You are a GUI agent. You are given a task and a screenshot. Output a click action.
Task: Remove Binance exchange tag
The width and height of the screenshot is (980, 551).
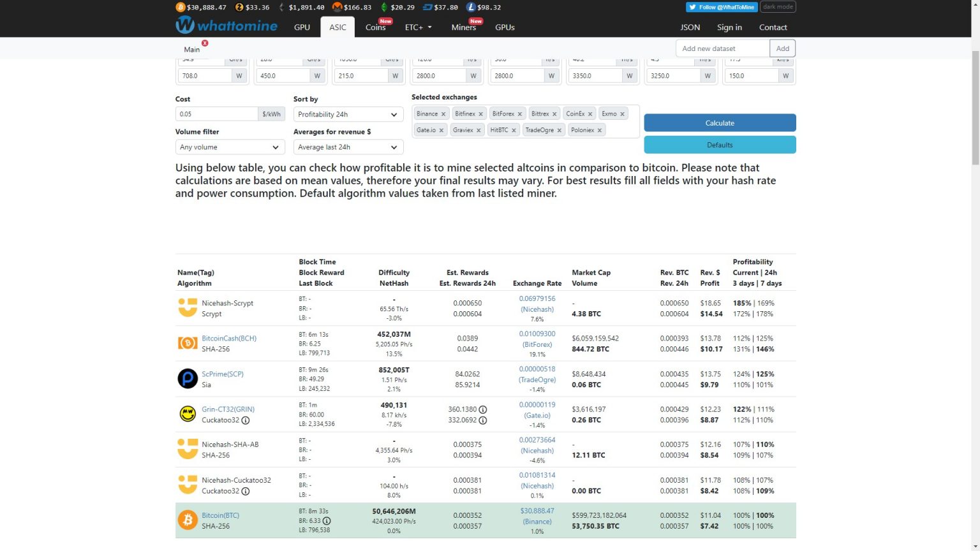(x=443, y=114)
